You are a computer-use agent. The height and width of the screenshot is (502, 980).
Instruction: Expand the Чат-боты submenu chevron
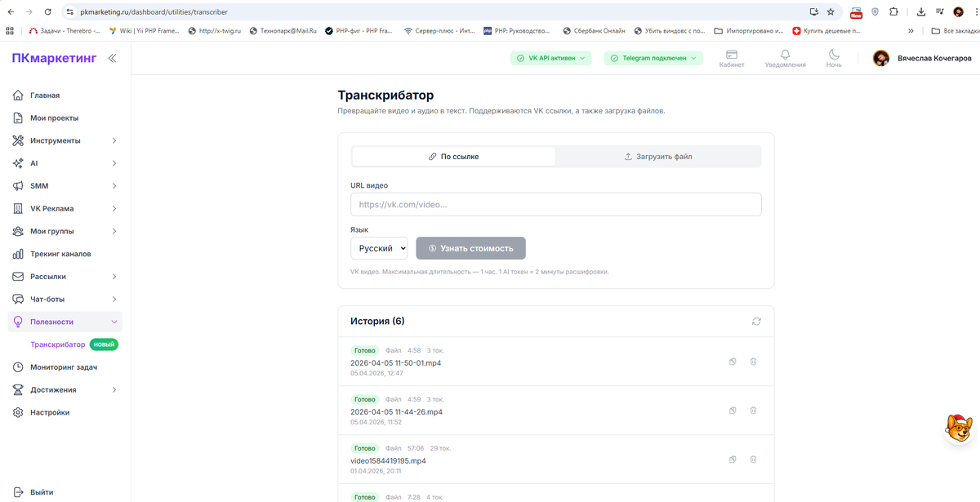tap(114, 299)
